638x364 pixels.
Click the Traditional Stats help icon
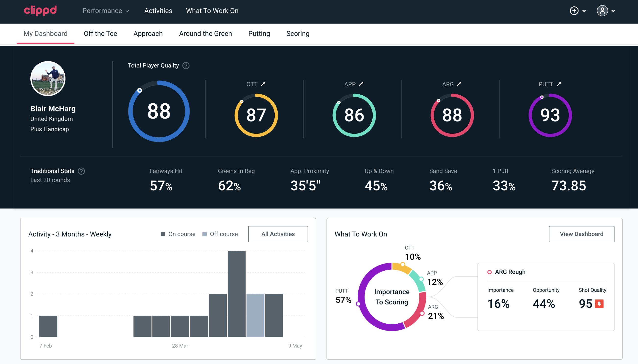82,171
